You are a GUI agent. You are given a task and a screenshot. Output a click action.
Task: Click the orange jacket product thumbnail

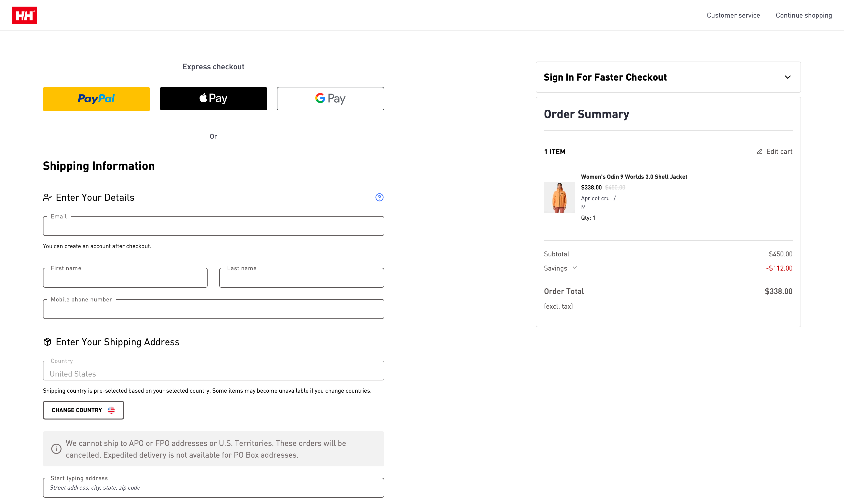coord(559,197)
